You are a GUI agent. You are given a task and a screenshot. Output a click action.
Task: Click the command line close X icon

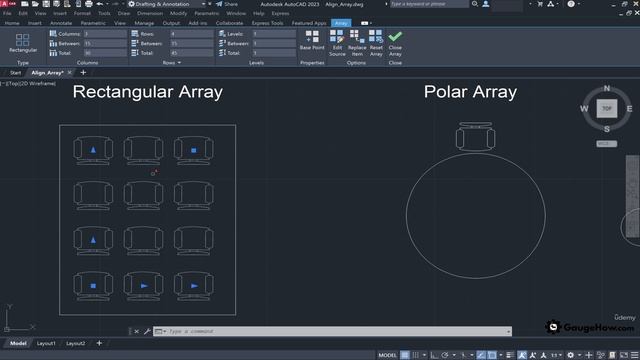[x=137, y=331]
